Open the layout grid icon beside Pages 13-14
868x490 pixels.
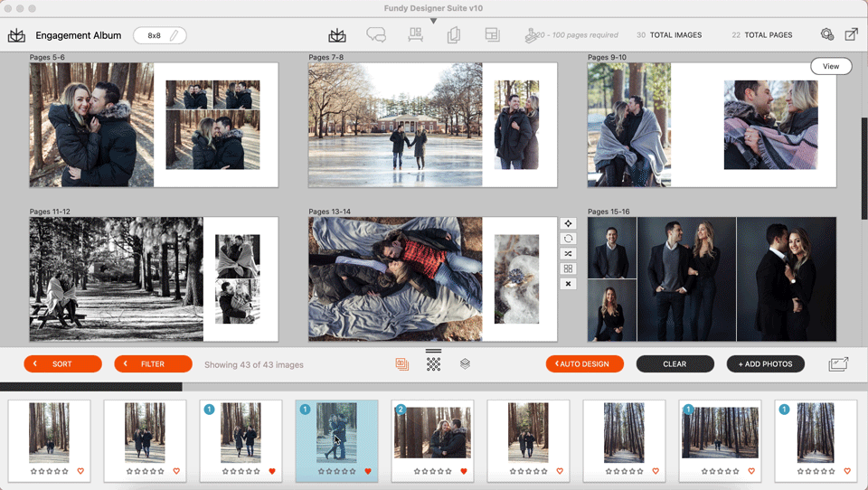pos(568,269)
